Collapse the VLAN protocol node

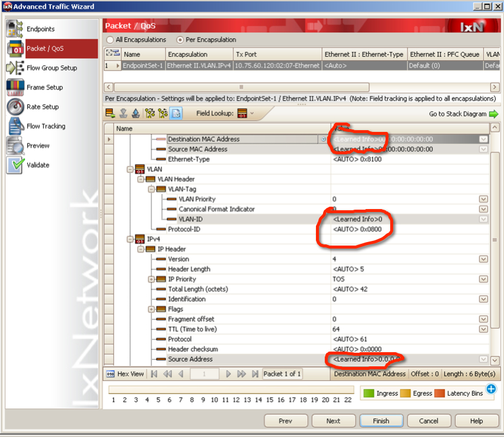tap(130, 169)
